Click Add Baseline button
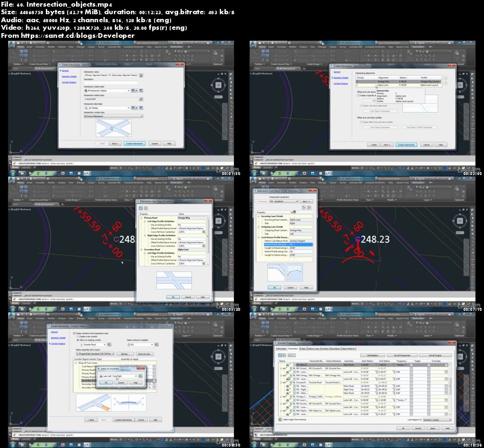 [372, 355]
